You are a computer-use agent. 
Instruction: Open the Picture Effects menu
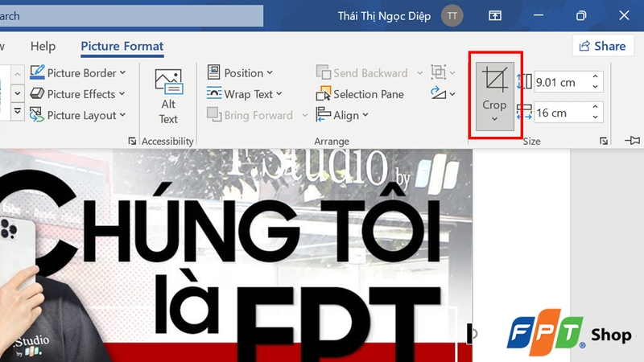[77, 94]
